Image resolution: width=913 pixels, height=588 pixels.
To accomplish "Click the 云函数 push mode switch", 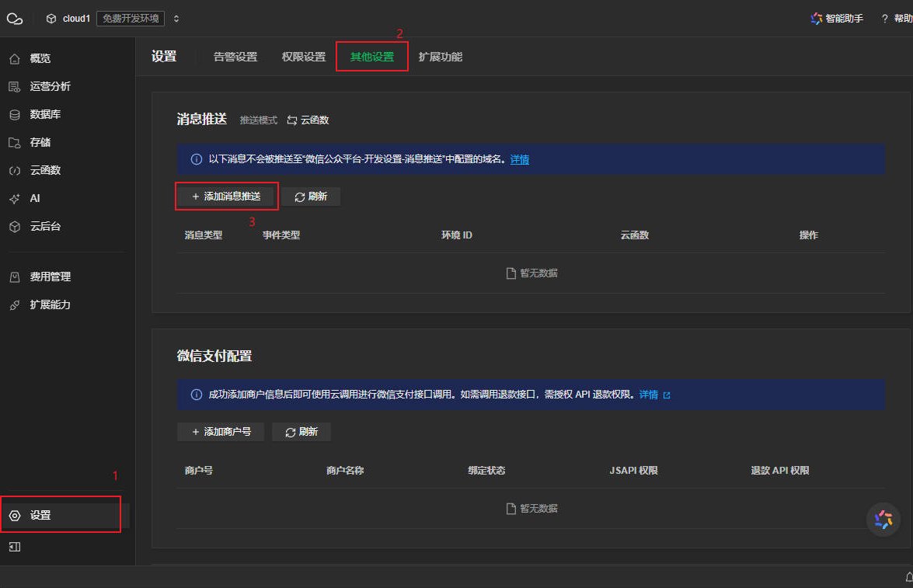I will pyautogui.click(x=308, y=120).
